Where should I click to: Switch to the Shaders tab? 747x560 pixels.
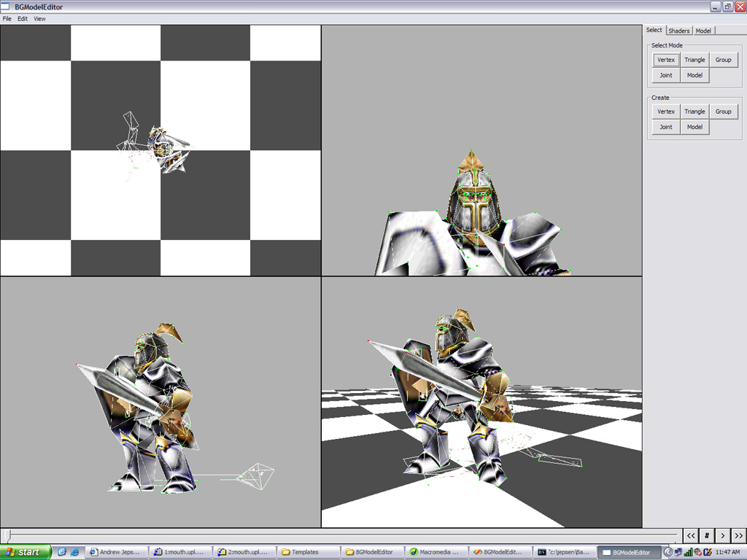[x=678, y=31]
